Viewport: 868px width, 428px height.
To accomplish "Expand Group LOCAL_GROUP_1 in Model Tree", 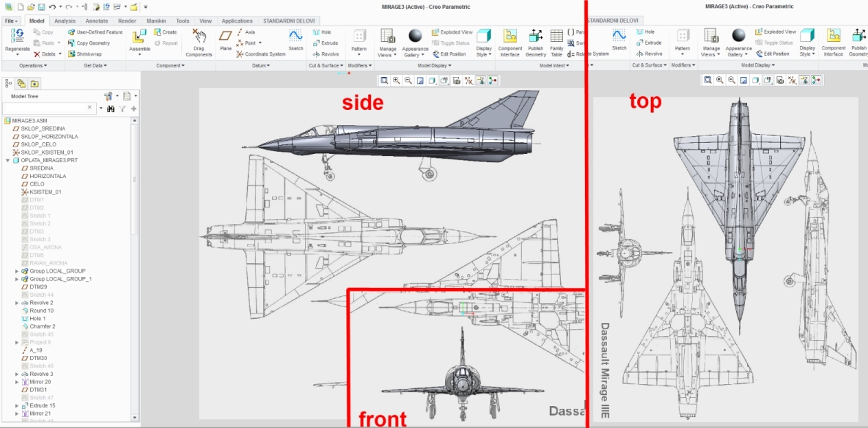I will click(17, 279).
